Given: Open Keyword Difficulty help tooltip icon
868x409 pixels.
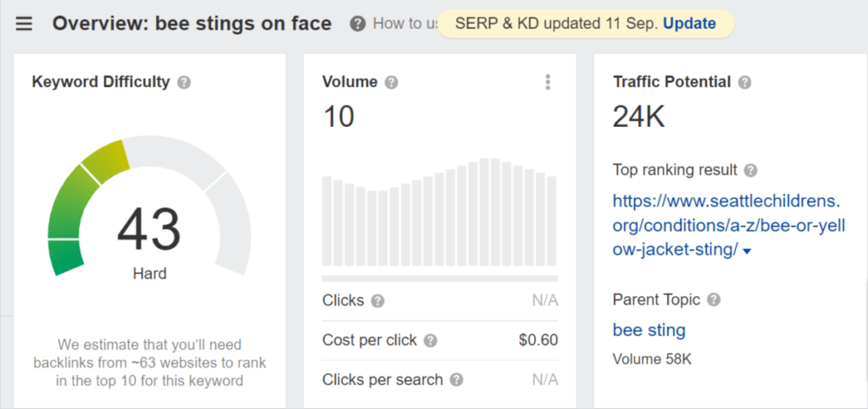Looking at the screenshot, I should [184, 83].
